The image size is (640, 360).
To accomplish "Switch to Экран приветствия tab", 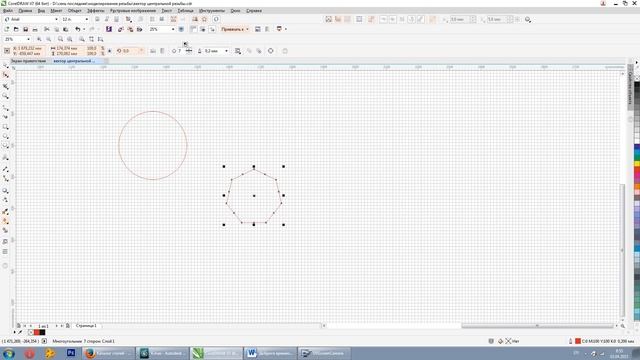I will pos(28,61).
